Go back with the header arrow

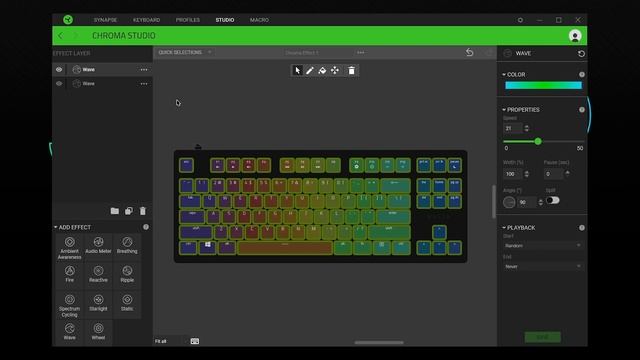[60, 36]
